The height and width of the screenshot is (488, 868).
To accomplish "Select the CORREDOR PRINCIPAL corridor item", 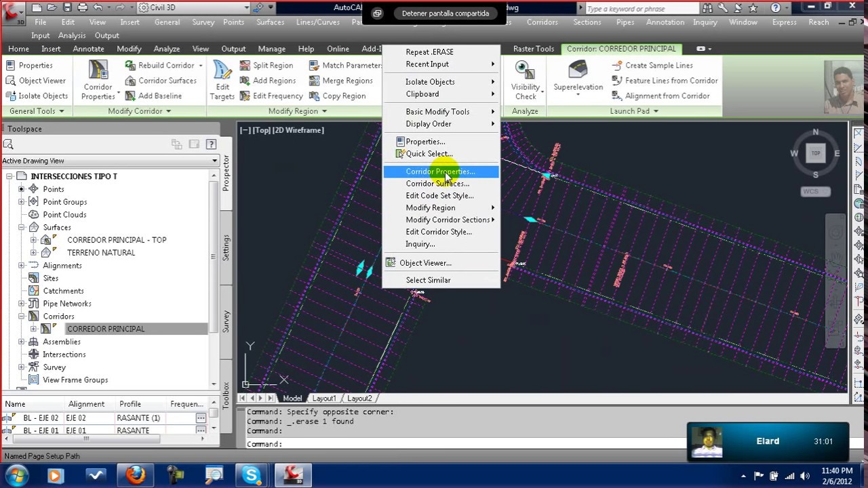I will coord(106,329).
